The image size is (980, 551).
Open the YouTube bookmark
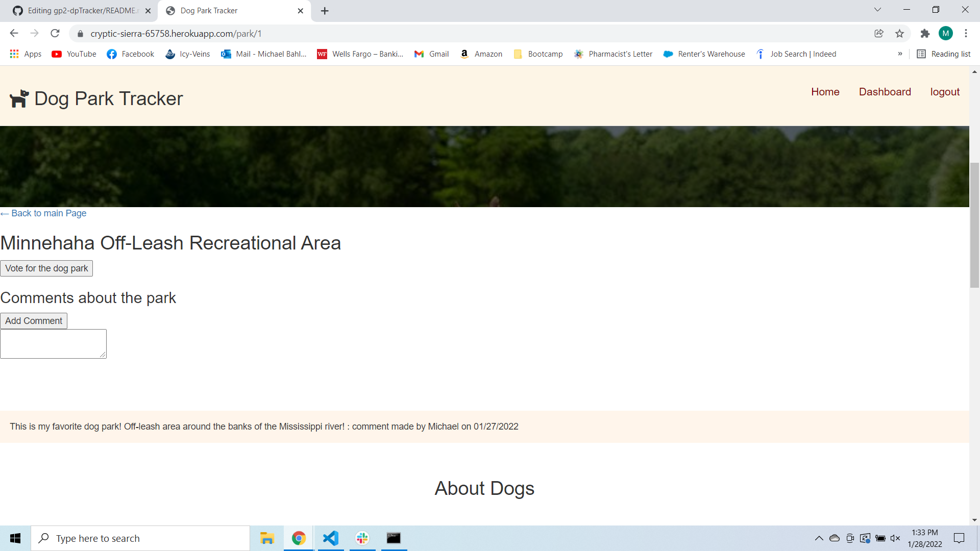[x=74, y=54]
